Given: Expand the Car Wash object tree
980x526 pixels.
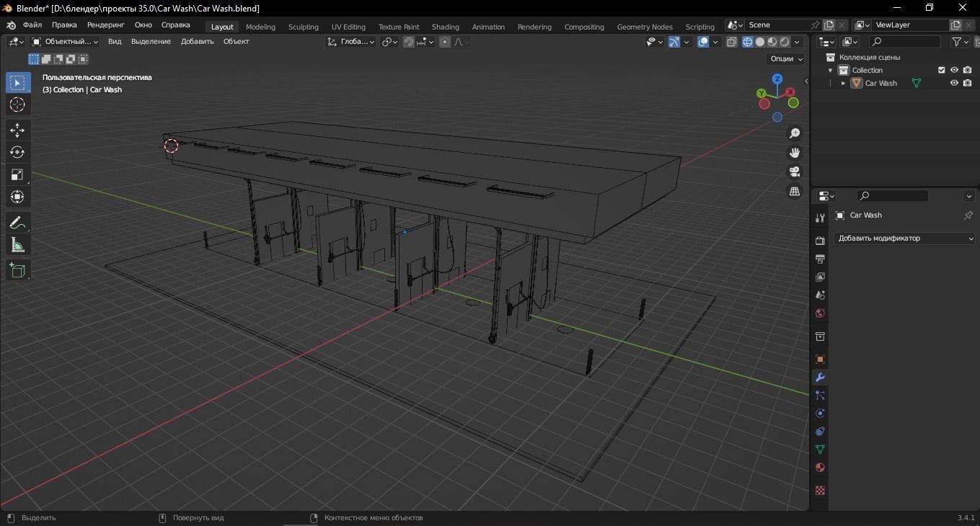Looking at the screenshot, I should [x=843, y=83].
